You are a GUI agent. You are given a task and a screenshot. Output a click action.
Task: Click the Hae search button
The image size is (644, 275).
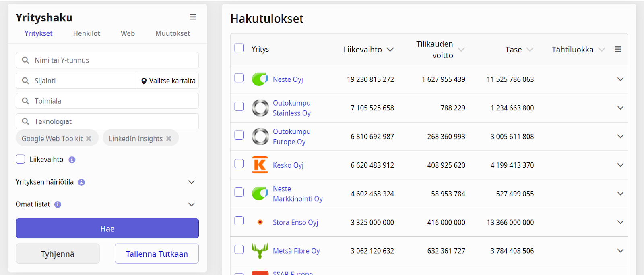point(107,228)
